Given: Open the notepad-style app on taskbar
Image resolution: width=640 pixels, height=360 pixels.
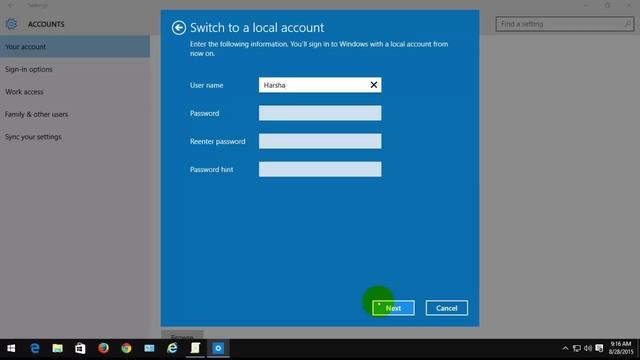Looking at the screenshot, I should pyautogui.click(x=195, y=348).
